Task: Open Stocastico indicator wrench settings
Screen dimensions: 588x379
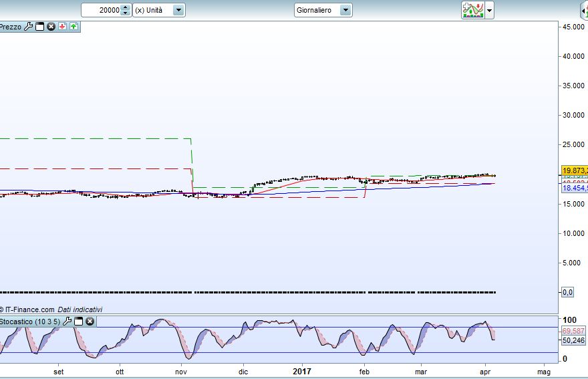Action: (x=67, y=322)
